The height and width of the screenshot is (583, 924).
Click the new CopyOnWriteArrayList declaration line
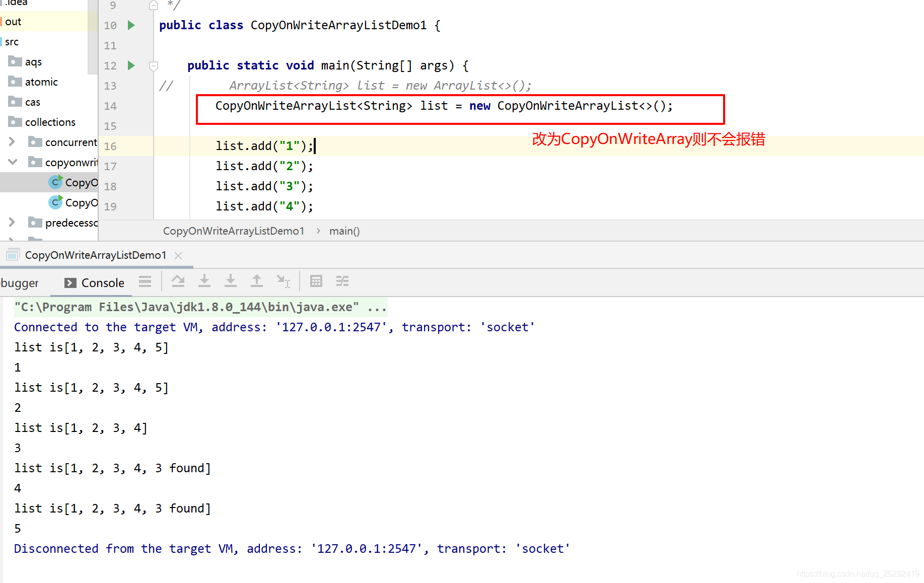coord(444,106)
